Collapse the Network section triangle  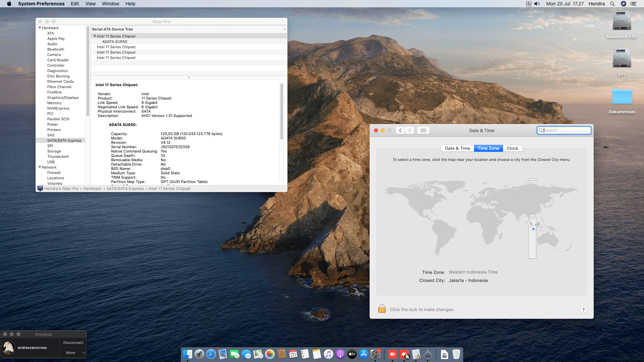pos(40,167)
